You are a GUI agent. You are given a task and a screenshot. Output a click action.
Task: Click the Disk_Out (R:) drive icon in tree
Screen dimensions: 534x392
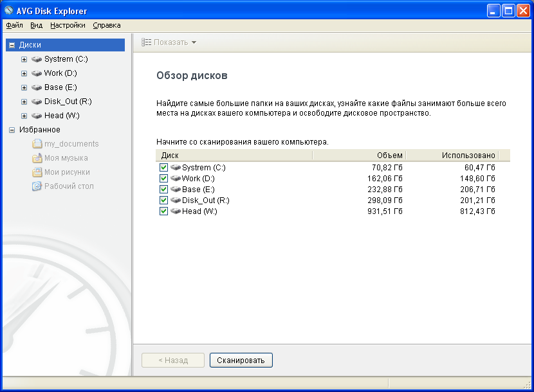(37, 102)
